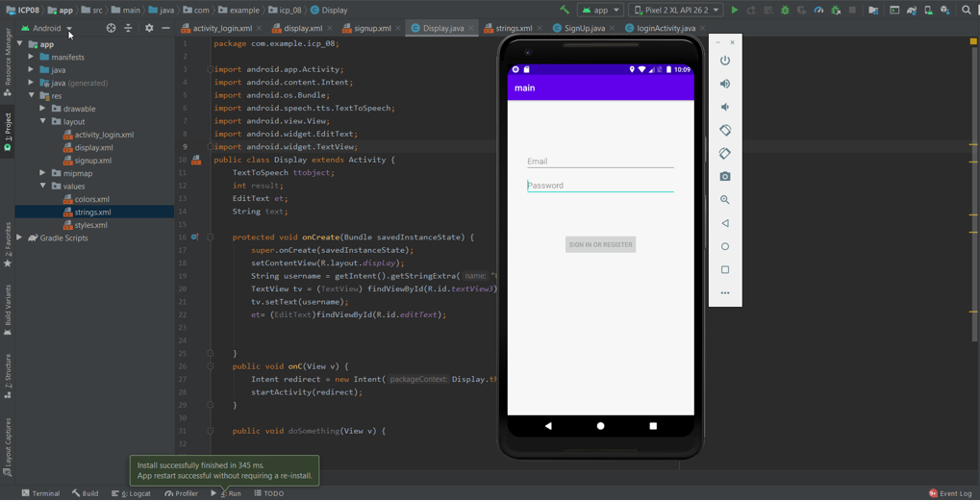Open the Build tool window
The height and width of the screenshot is (501, 980).
click(85, 493)
